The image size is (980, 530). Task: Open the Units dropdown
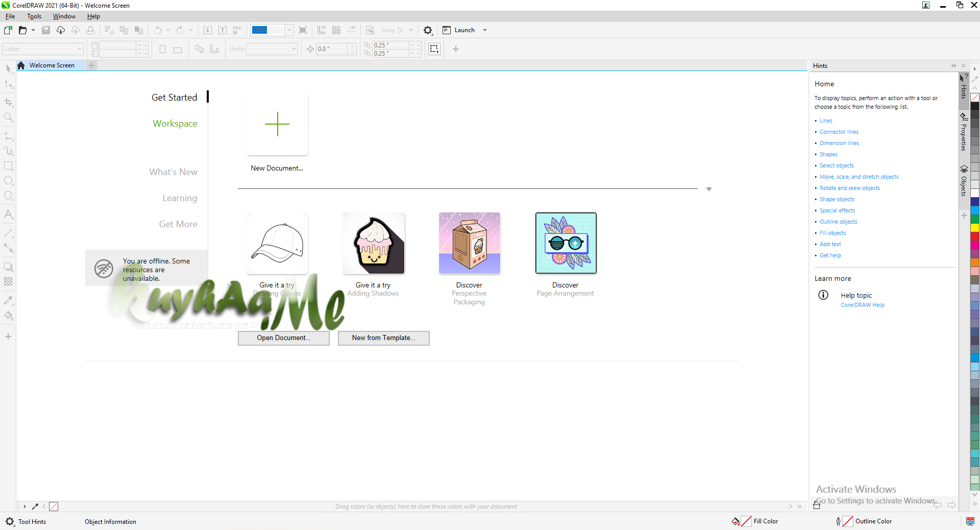click(x=294, y=49)
